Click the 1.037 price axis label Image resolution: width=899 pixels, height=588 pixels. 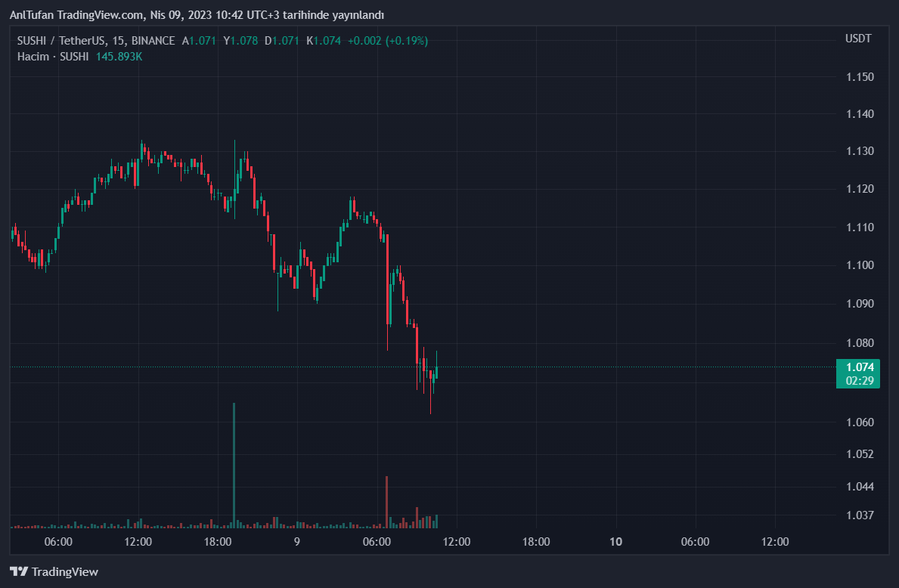click(x=860, y=515)
